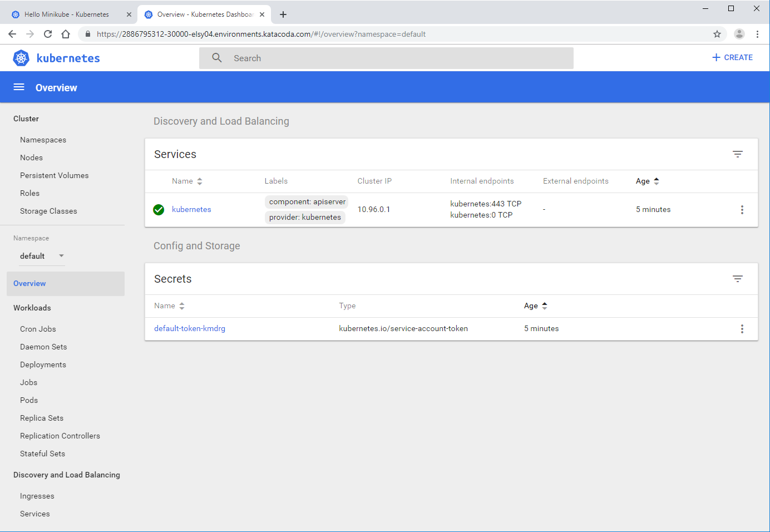This screenshot has width=770, height=532.
Task: Open the Chrome three-dot menu
Action: pyautogui.click(x=757, y=34)
